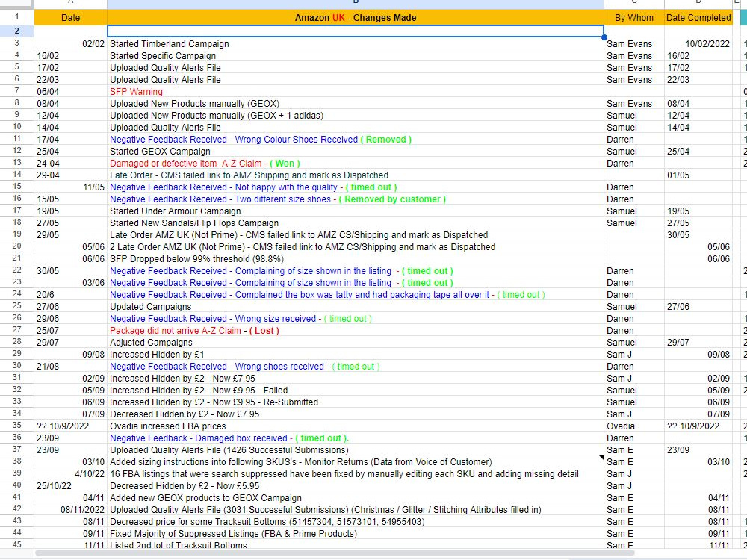747x560 pixels.
Task: Click 'Increased Hidden by £2 - Now £9.95 - Failed'
Action: tap(356, 391)
